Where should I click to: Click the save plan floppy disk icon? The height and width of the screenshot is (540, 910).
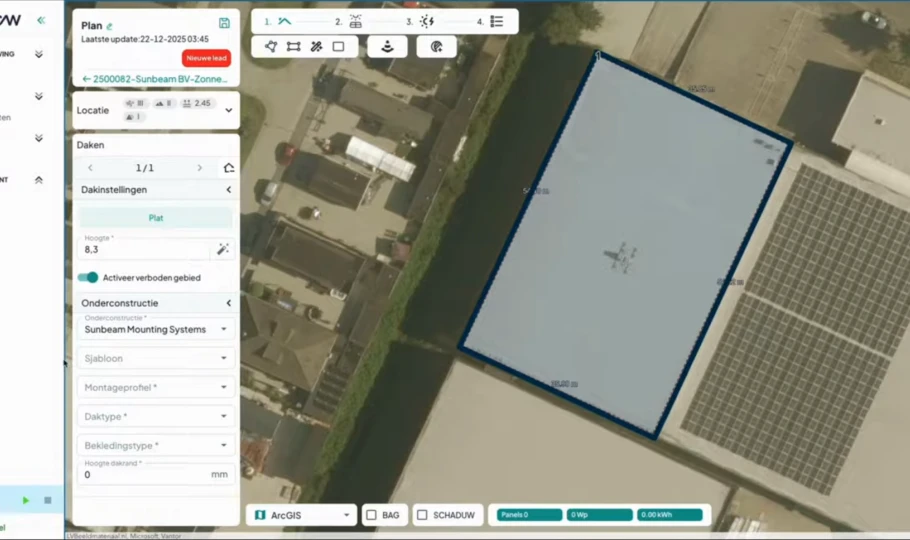(x=224, y=23)
